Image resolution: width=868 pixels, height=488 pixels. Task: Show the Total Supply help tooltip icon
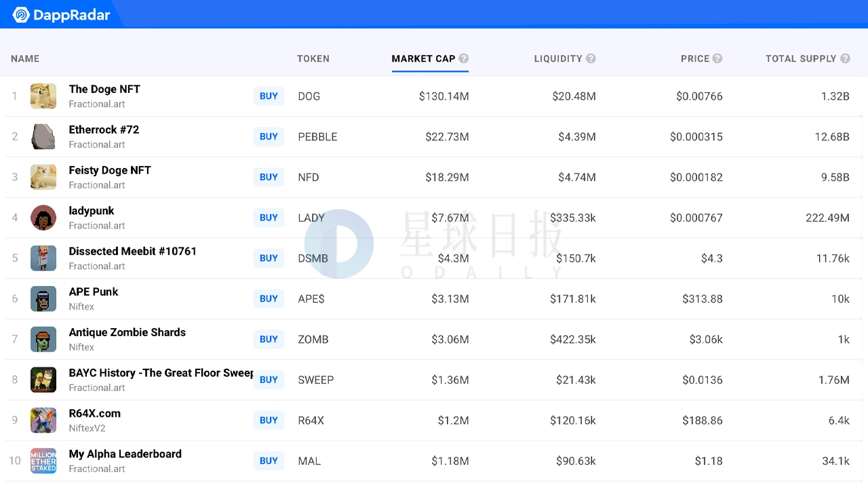(x=845, y=58)
